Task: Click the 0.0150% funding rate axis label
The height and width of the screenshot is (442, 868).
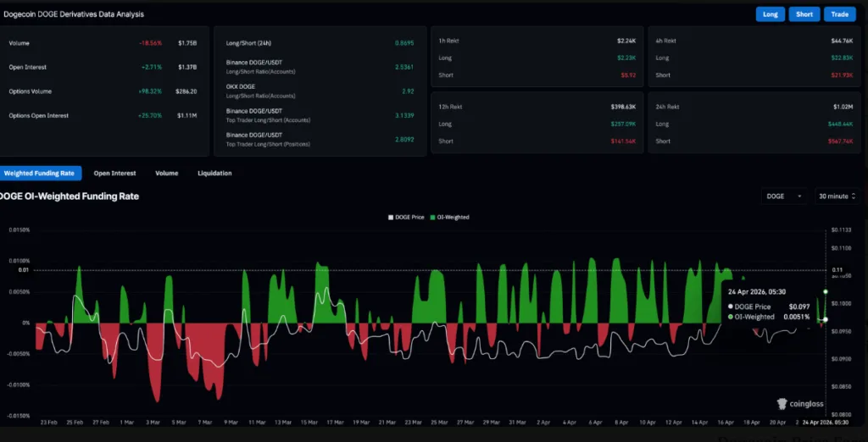Action: coord(19,229)
